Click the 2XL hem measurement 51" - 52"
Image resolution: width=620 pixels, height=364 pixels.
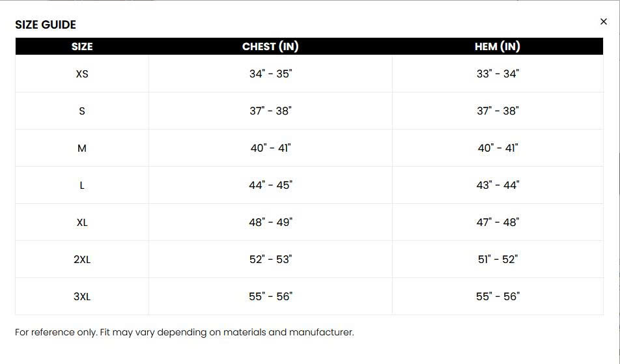point(498,260)
